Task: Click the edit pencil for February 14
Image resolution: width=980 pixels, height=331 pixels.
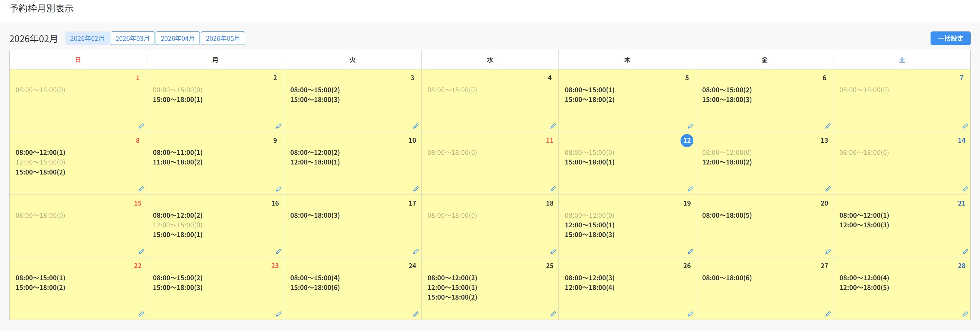Action: [x=965, y=189]
